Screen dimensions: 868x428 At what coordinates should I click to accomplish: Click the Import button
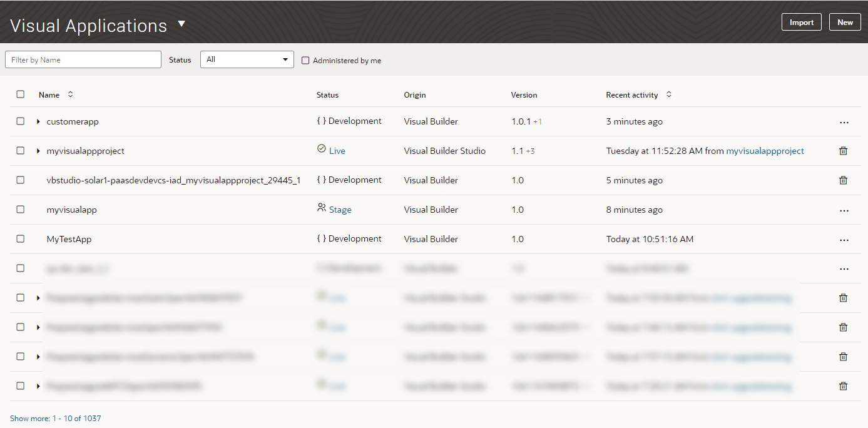[x=802, y=22]
